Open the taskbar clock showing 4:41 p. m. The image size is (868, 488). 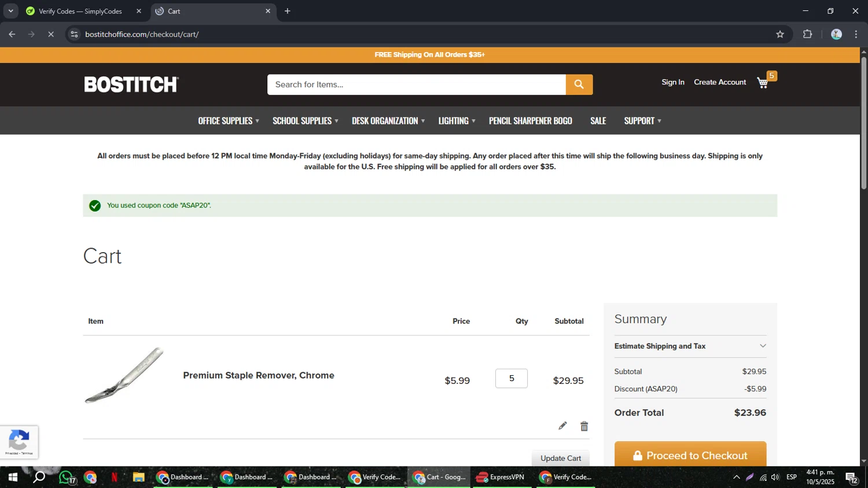point(821,478)
